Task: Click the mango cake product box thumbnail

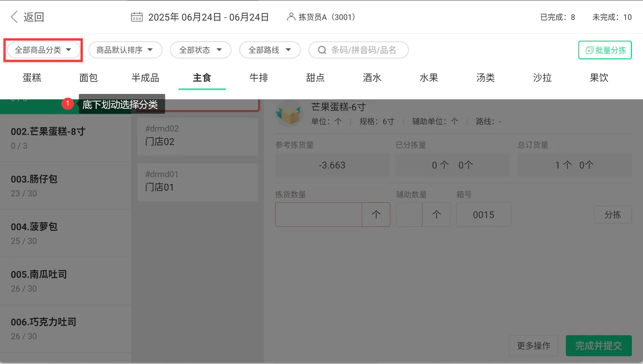Action: tap(288, 114)
